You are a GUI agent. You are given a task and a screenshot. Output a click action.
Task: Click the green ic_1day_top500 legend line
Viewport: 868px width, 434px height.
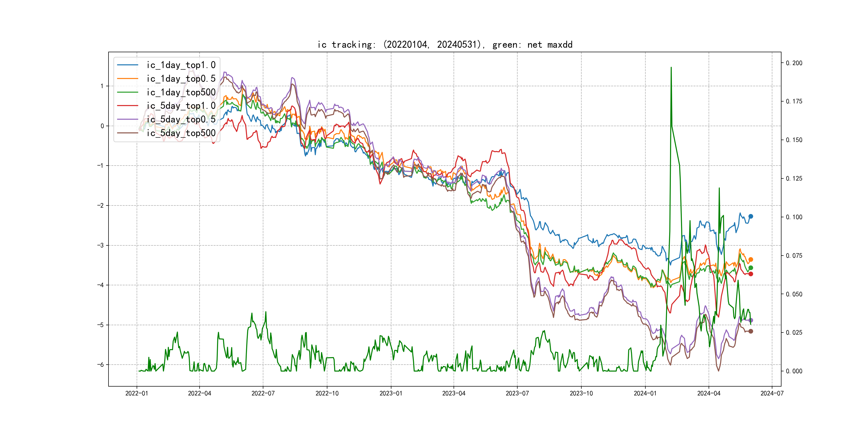(x=127, y=92)
